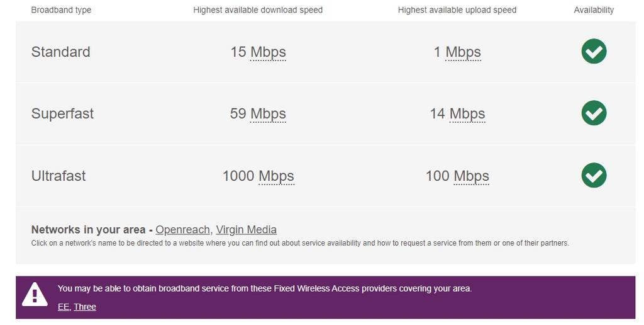
Task: Follow the EE provider link
Action: tap(63, 307)
